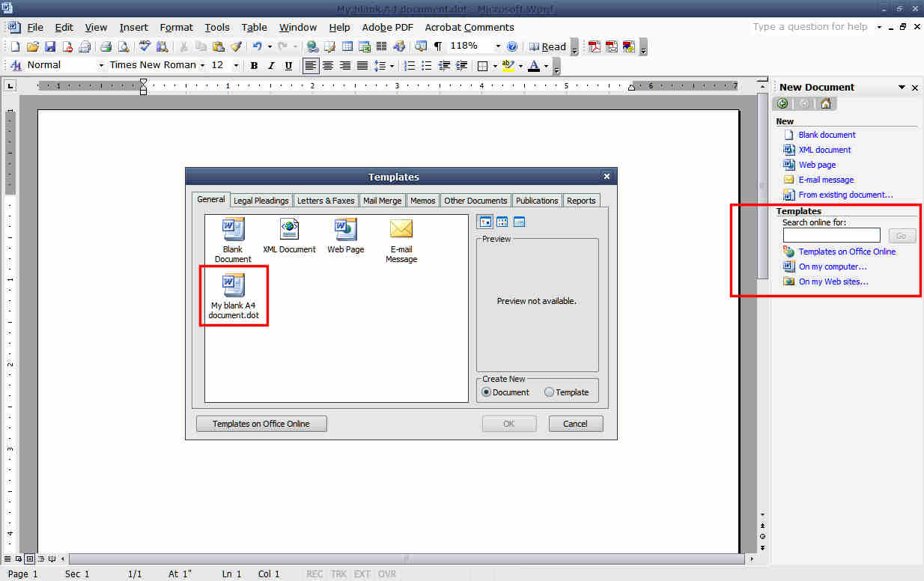This screenshot has height=581, width=924.
Task: Click the Bullets list icon
Action: coord(427,66)
